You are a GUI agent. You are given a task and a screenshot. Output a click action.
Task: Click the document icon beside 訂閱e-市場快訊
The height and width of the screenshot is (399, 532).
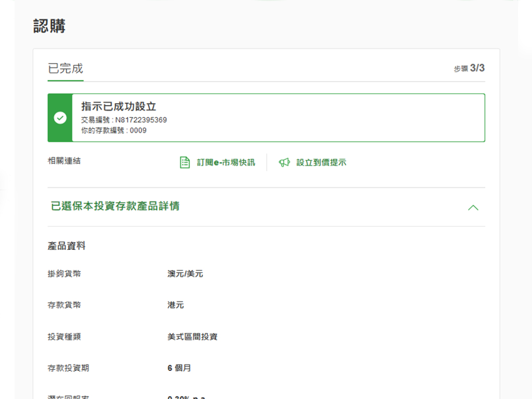(x=185, y=162)
